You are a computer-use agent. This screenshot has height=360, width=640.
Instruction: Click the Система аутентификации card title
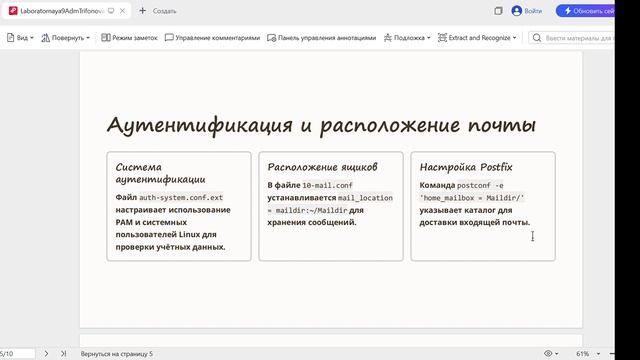pyautogui.click(x=160, y=173)
